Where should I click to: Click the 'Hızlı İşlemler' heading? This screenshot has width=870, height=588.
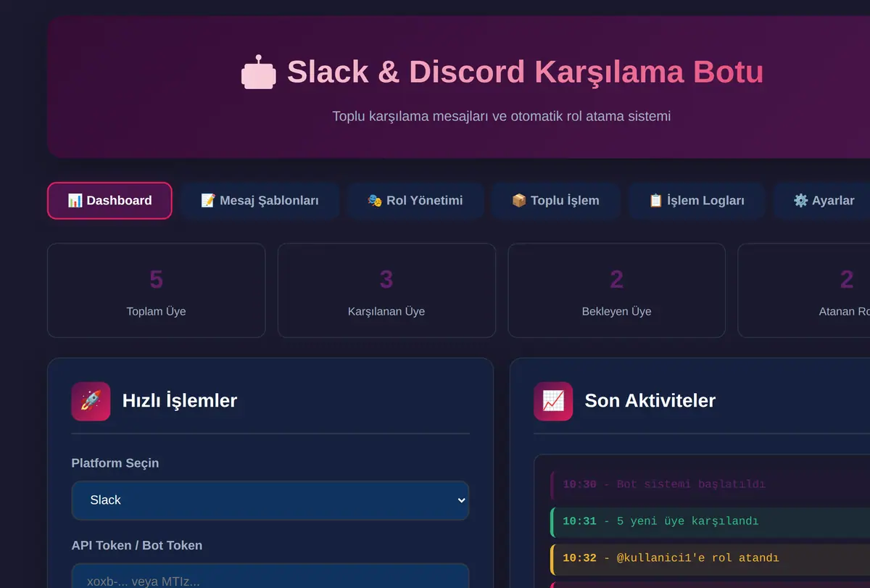tap(180, 401)
